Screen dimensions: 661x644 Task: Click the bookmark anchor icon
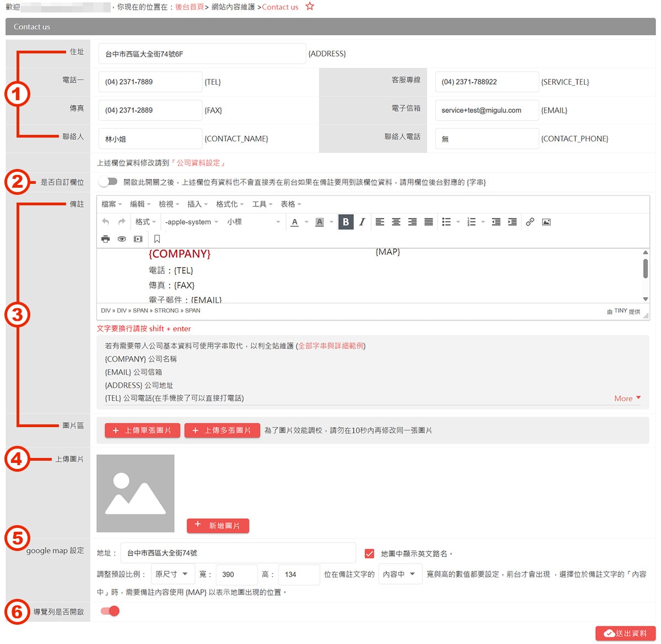point(157,239)
